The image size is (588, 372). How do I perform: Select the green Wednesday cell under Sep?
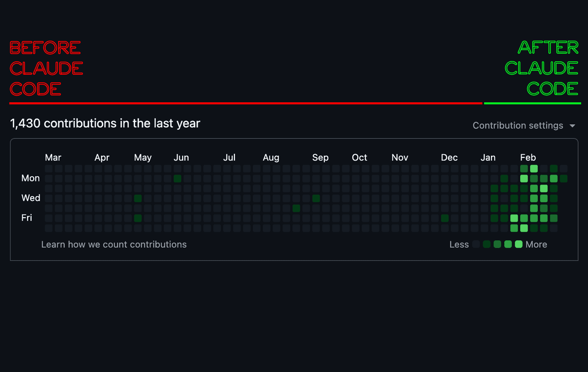[316, 198]
